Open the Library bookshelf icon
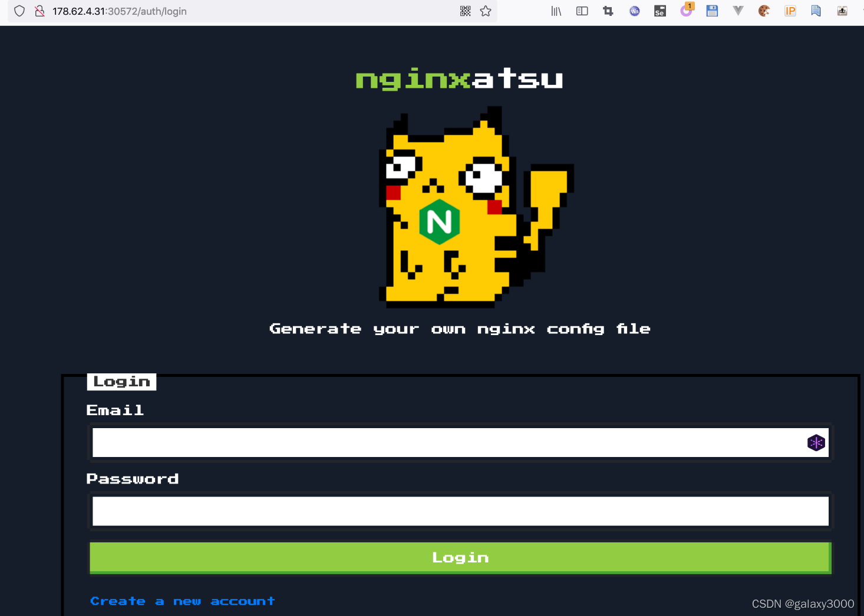 coord(556,11)
